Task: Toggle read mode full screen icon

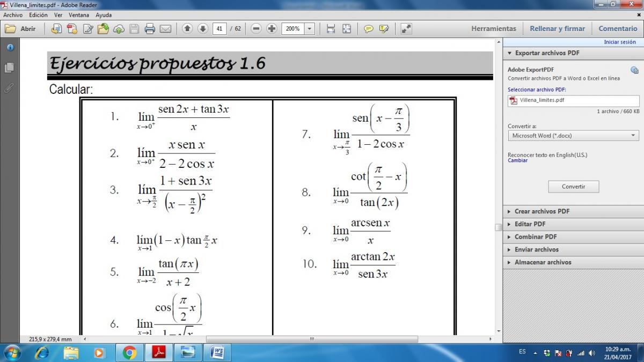Action: [406, 29]
